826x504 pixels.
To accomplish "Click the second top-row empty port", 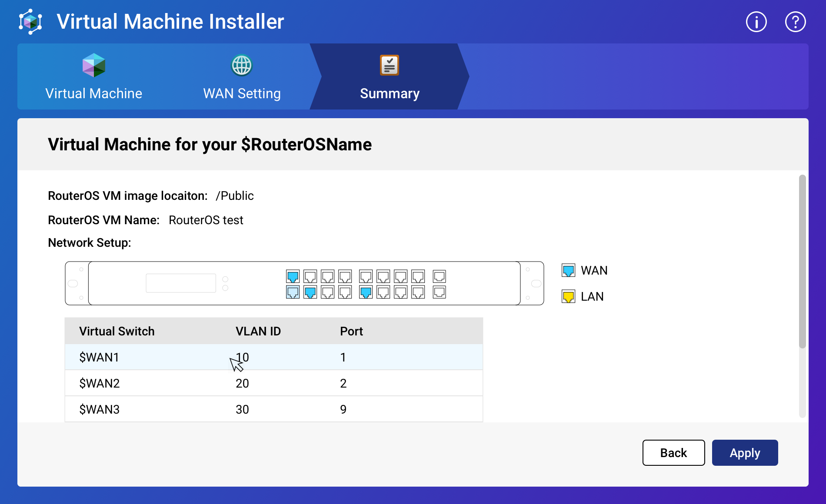I will 310,276.
